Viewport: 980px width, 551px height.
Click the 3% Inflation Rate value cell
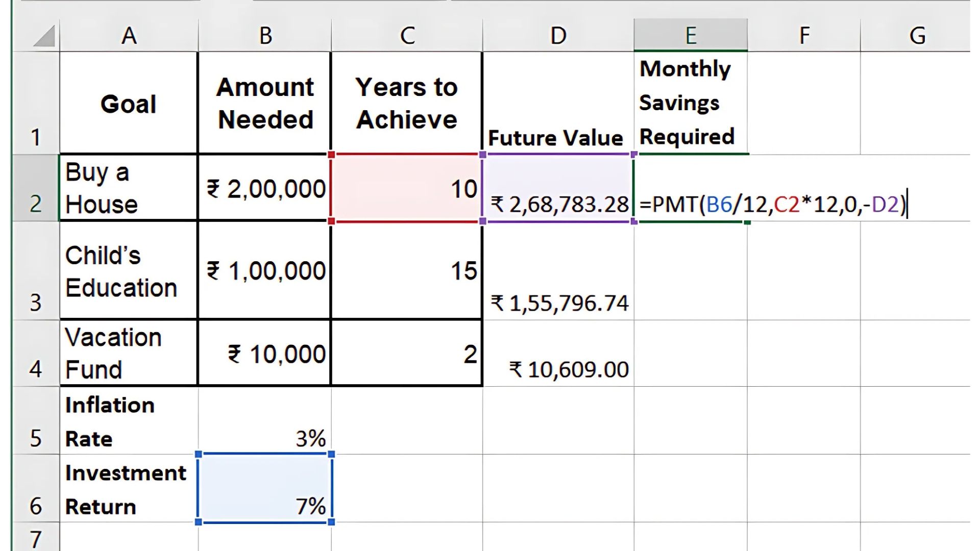(265, 421)
